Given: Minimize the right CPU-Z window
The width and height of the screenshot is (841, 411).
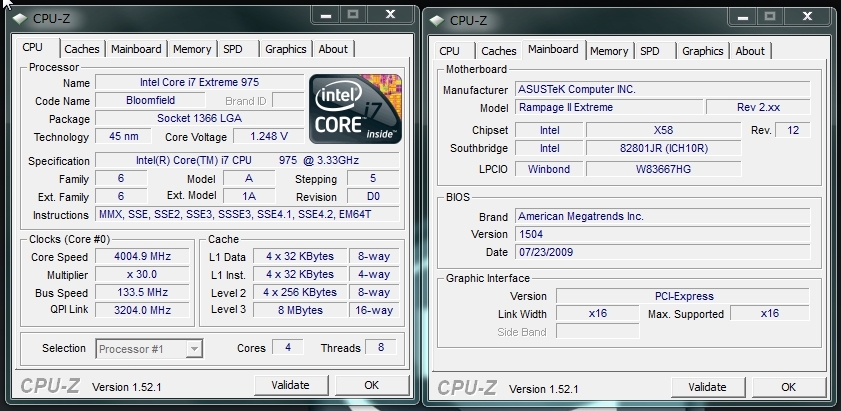Looking at the screenshot, I should [x=743, y=17].
